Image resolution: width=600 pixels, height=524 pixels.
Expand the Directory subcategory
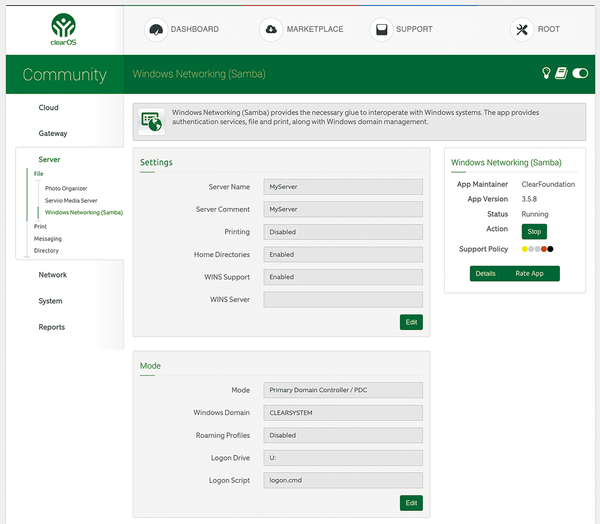pyautogui.click(x=46, y=251)
